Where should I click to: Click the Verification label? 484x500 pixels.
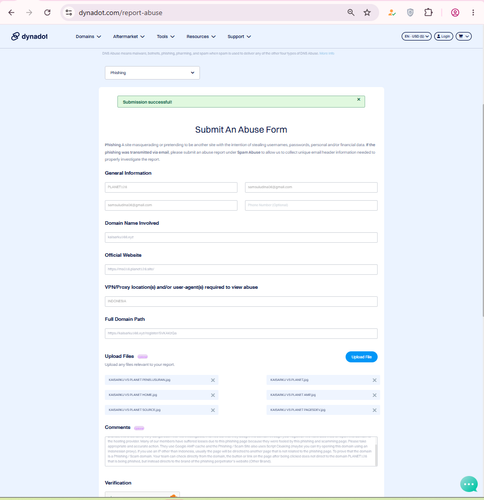coord(118,483)
